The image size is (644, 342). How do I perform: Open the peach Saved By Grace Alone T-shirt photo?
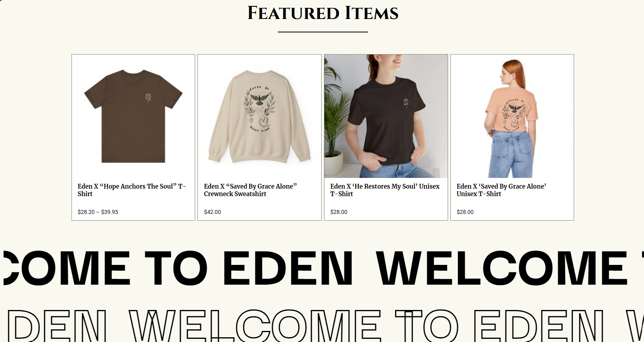(x=512, y=116)
